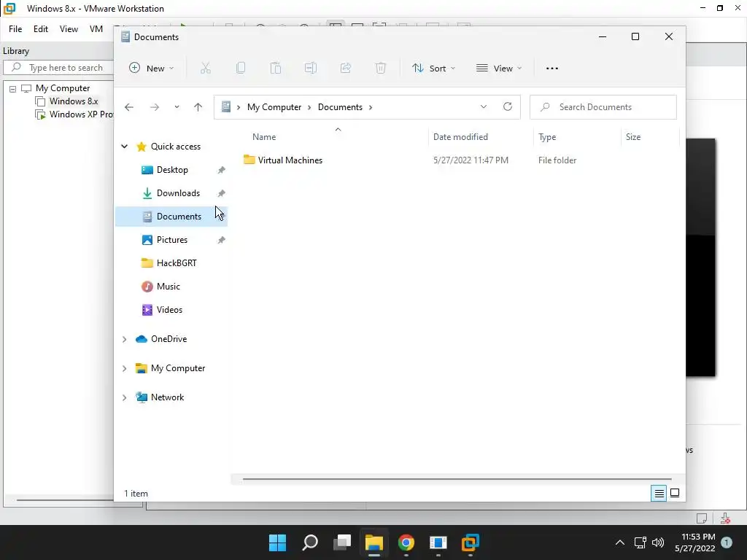The image size is (747, 560).
Task: Go forward with the right arrow
Action: coord(155,107)
